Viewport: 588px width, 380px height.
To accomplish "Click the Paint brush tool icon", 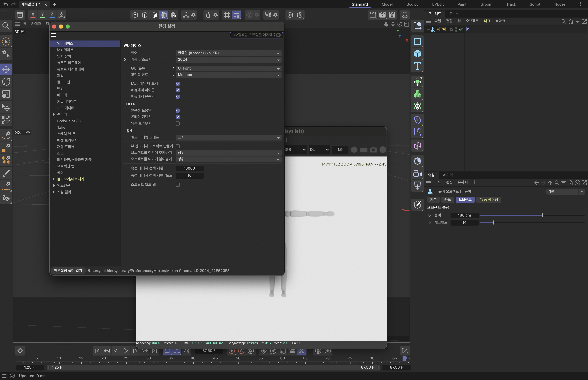I will 6,174.
